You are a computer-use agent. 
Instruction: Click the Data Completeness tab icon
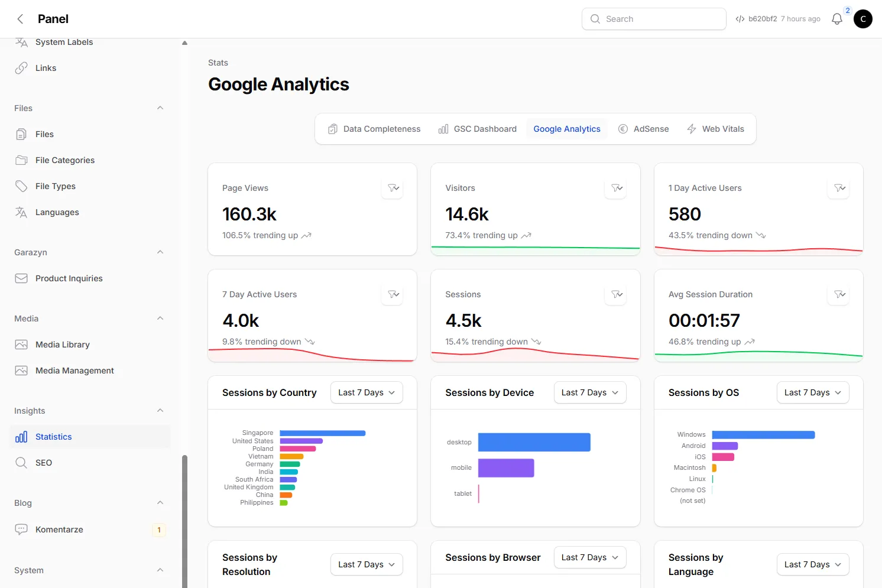[333, 129]
